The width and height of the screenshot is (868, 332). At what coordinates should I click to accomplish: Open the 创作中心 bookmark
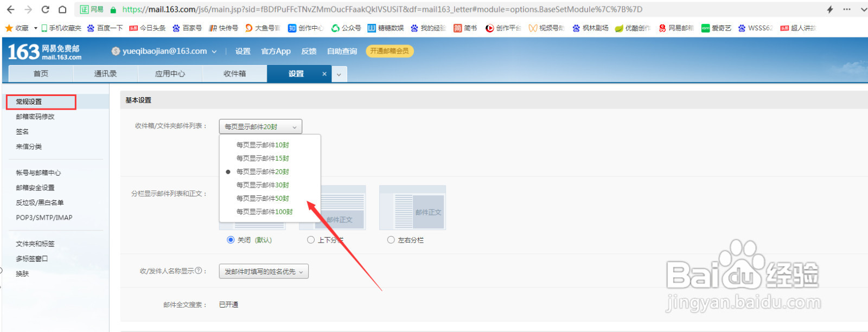(x=305, y=28)
